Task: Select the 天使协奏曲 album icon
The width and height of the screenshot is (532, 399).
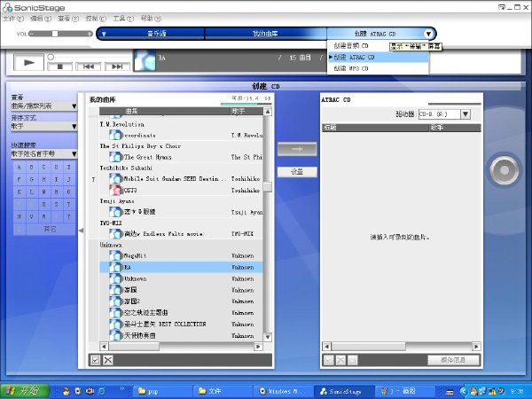Action: tap(115, 335)
